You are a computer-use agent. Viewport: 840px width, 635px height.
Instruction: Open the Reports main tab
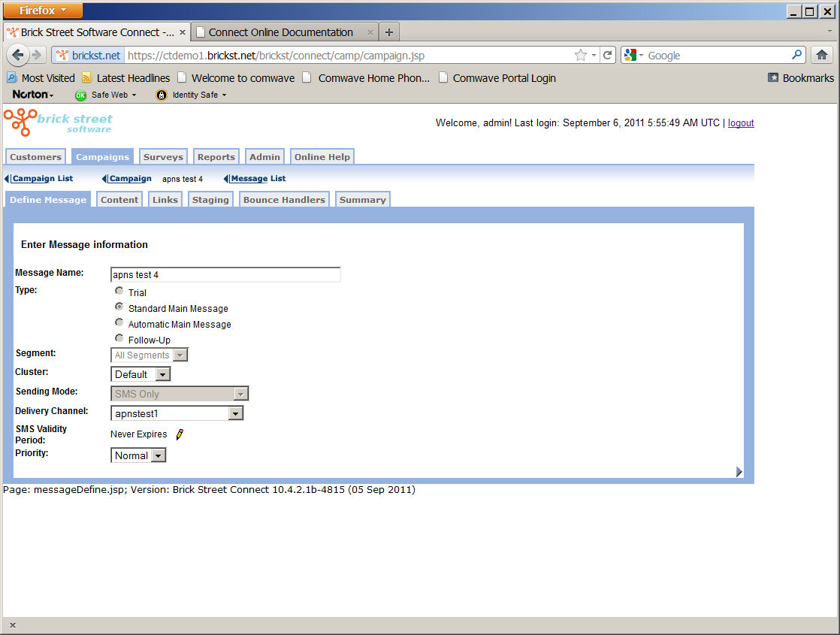pyautogui.click(x=216, y=157)
